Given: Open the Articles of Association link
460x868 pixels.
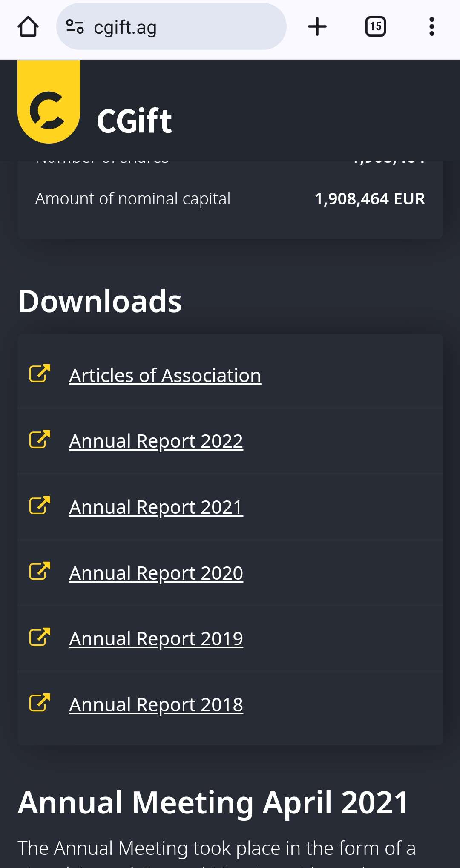Looking at the screenshot, I should [165, 376].
